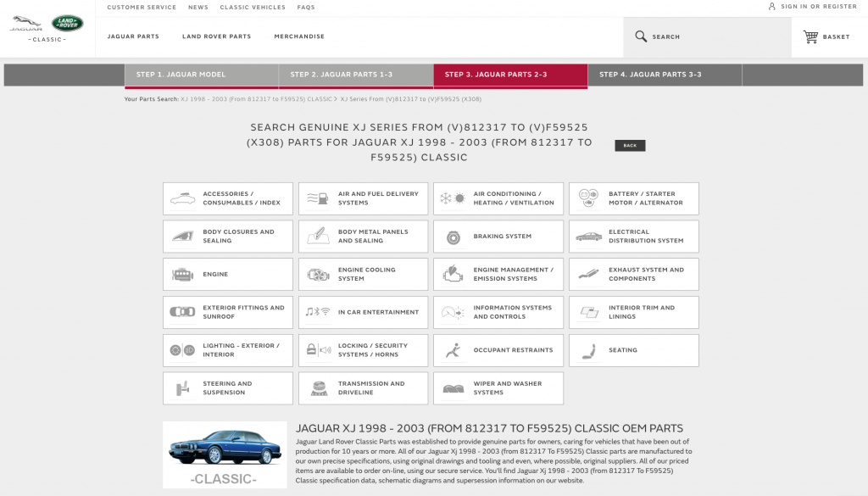Click the Jaguar XJ Classic OEM Parts heading
Image resolution: width=868 pixels, height=496 pixels.
pyautogui.click(x=489, y=428)
